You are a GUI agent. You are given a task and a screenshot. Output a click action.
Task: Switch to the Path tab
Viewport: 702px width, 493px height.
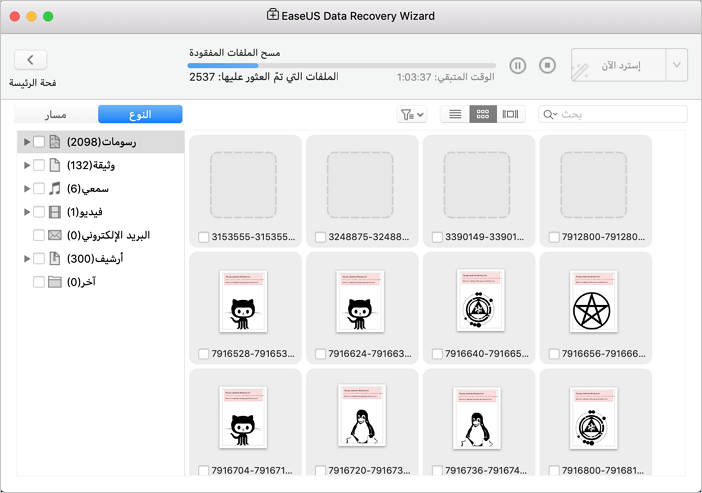(56, 115)
